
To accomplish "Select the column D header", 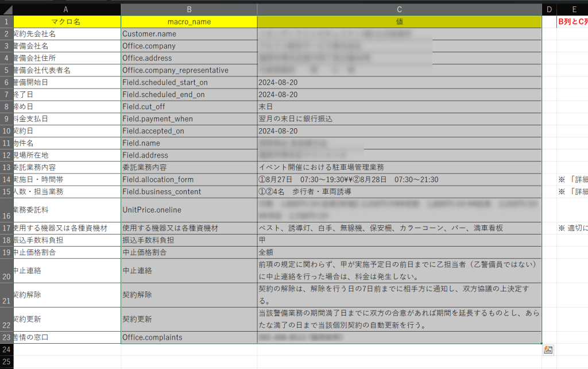I will click(x=549, y=10).
